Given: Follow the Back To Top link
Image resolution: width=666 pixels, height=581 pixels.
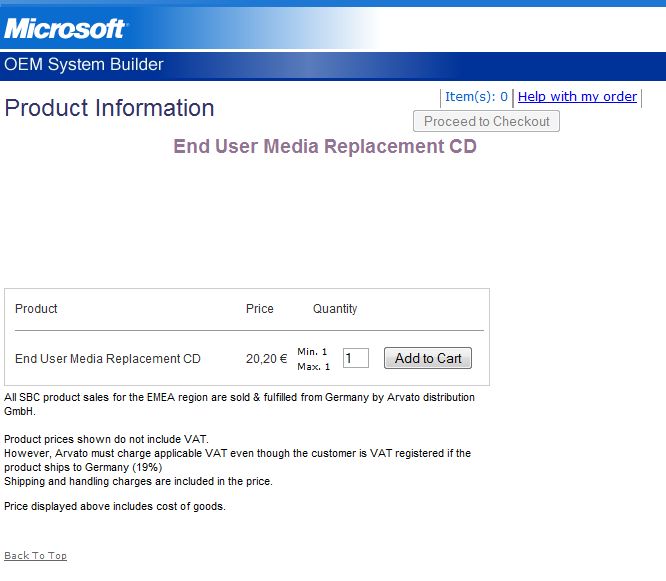Looking at the screenshot, I should [36, 556].
